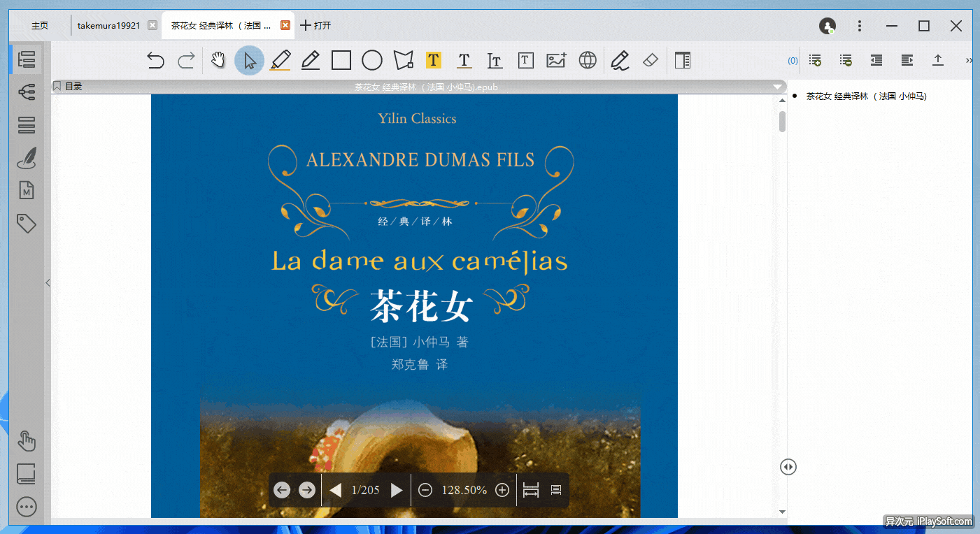Viewport: 980px width, 534px height.
Task: Expand the document title bar dropdown triangle
Action: coord(777,87)
